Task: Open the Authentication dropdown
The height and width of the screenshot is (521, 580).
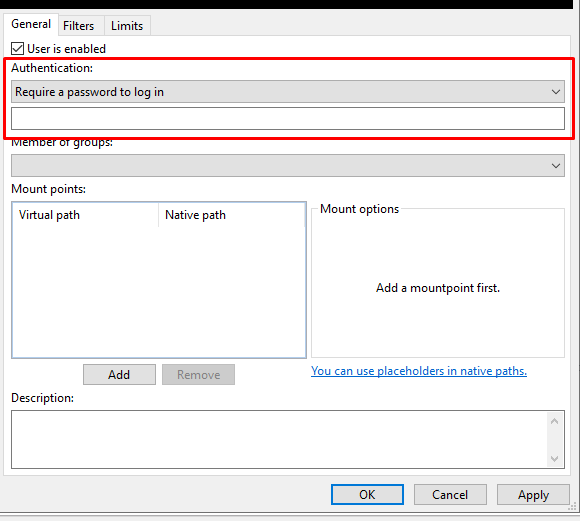Action: [288, 92]
